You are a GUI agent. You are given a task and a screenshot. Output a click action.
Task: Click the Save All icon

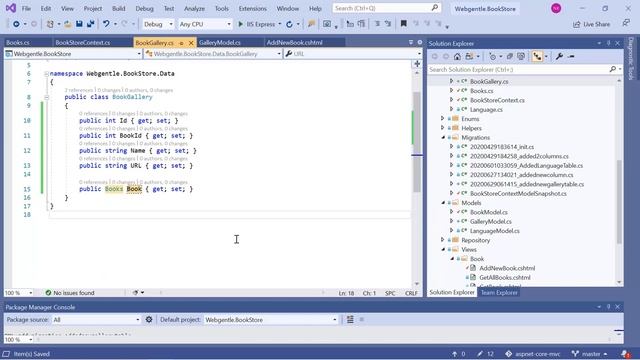(x=90, y=24)
